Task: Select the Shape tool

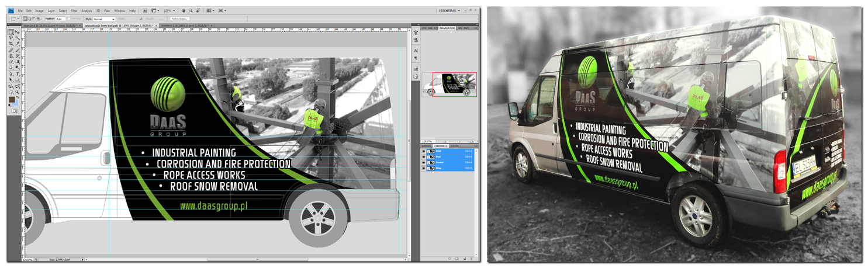Action: [18, 79]
